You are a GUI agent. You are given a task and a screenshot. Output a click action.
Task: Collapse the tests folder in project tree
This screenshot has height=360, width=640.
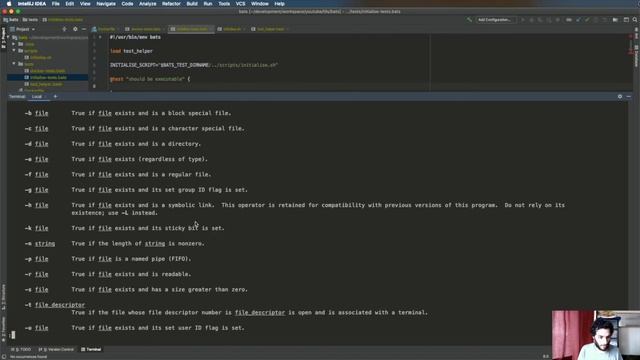coord(14,64)
